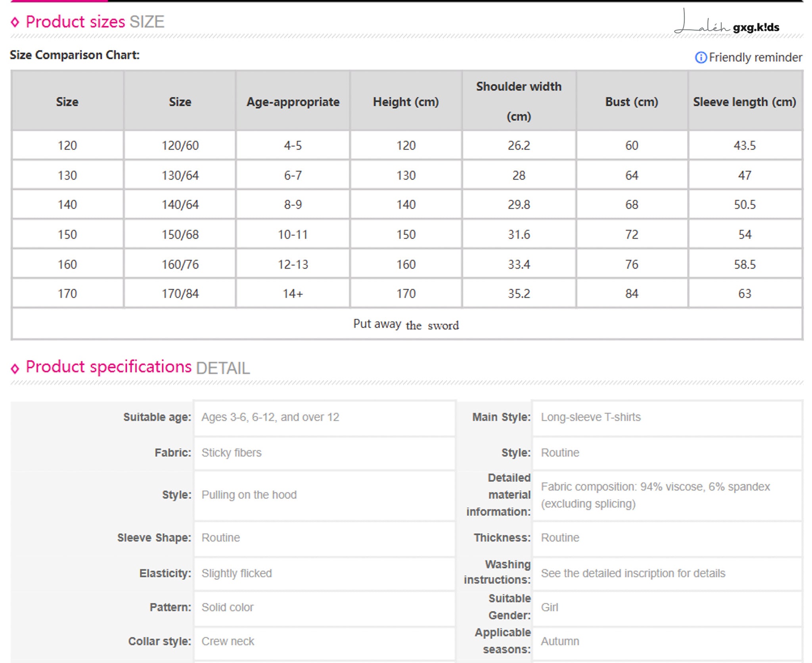
Task: Select the 'Sleeve Shape:' label
Action: (x=154, y=538)
